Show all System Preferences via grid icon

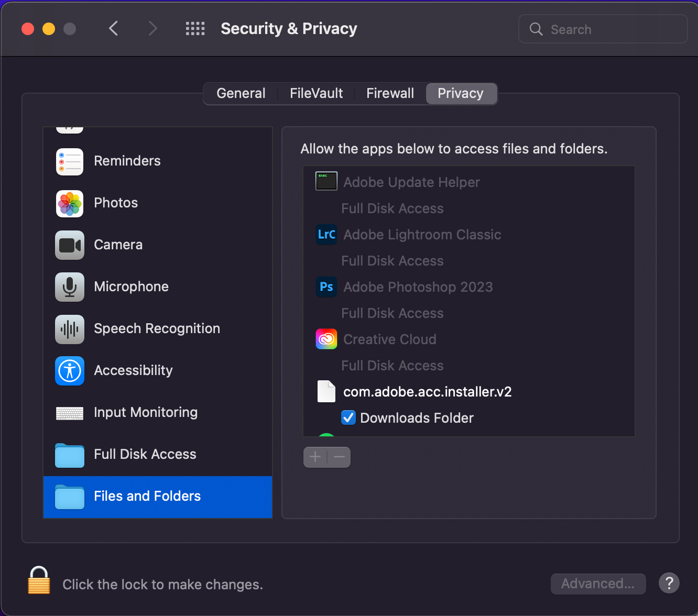tap(195, 29)
